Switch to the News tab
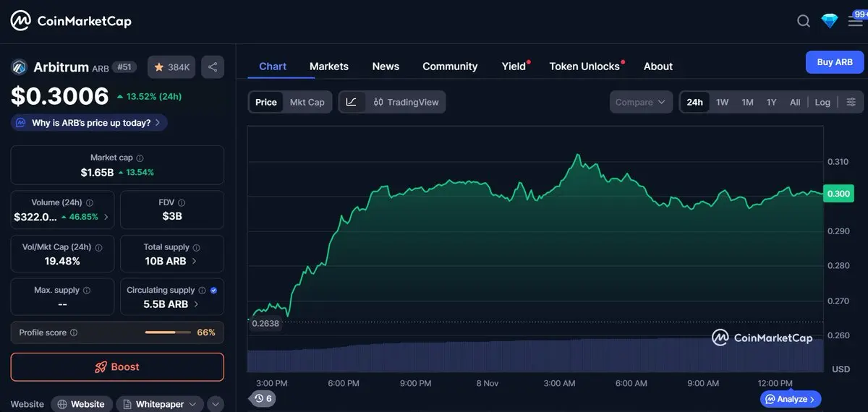 click(386, 66)
